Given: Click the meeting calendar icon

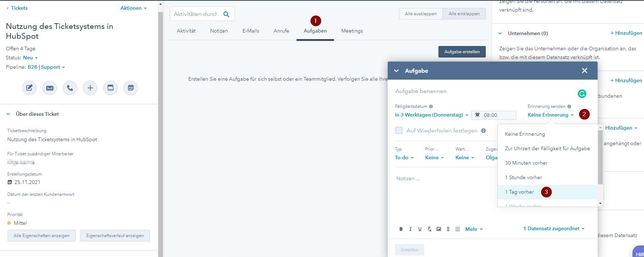Looking at the screenshot, I should (x=131, y=88).
